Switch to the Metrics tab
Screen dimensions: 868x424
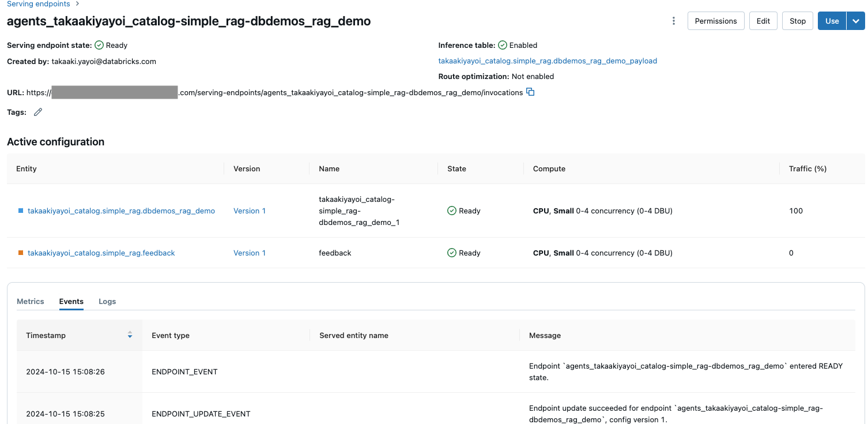click(x=30, y=301)
